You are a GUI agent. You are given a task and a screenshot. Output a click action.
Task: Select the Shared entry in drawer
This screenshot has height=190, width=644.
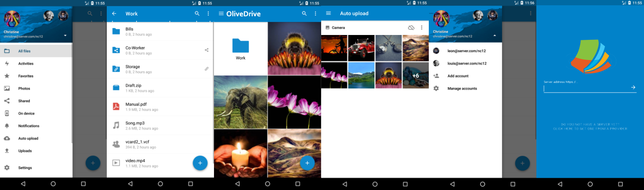tap(36, 101)
